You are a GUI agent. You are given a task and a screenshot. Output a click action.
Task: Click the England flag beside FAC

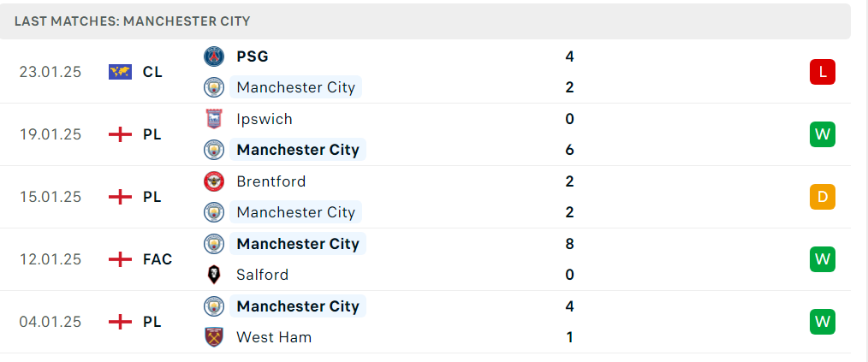120,259
